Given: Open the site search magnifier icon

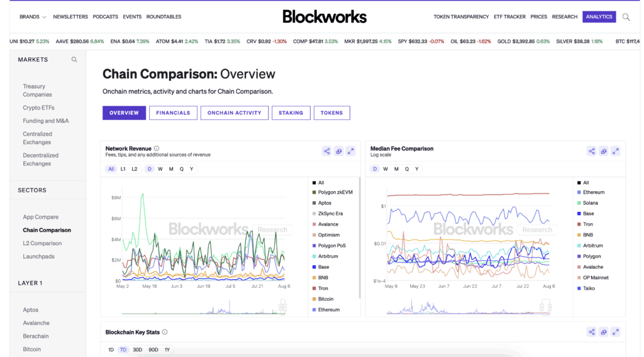Looking at the screenshot, I should [626, 17].
